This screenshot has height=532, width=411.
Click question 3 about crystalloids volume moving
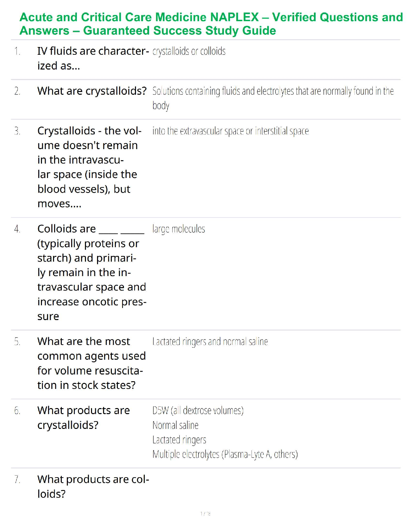point(89,167)
